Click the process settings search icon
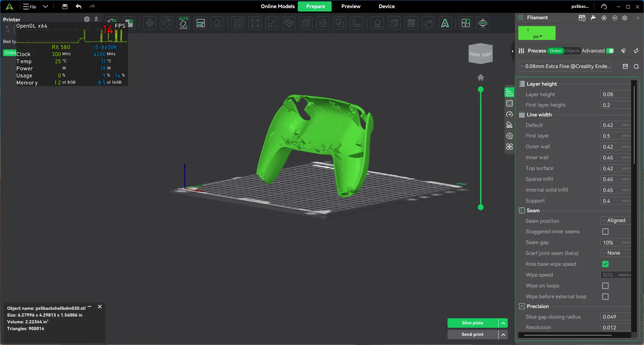Image resolution: width=644 pixels, height=345 pixels. (x=636, y=66)
